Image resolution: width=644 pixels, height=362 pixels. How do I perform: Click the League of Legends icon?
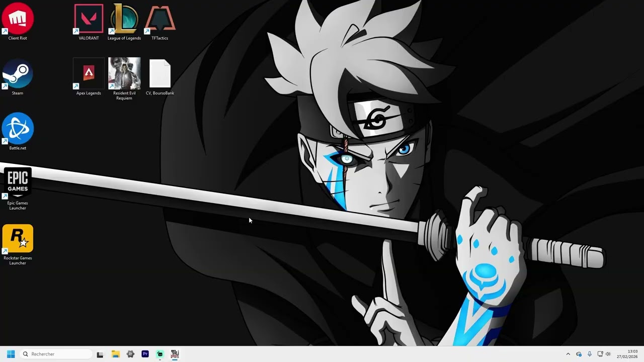124,22
